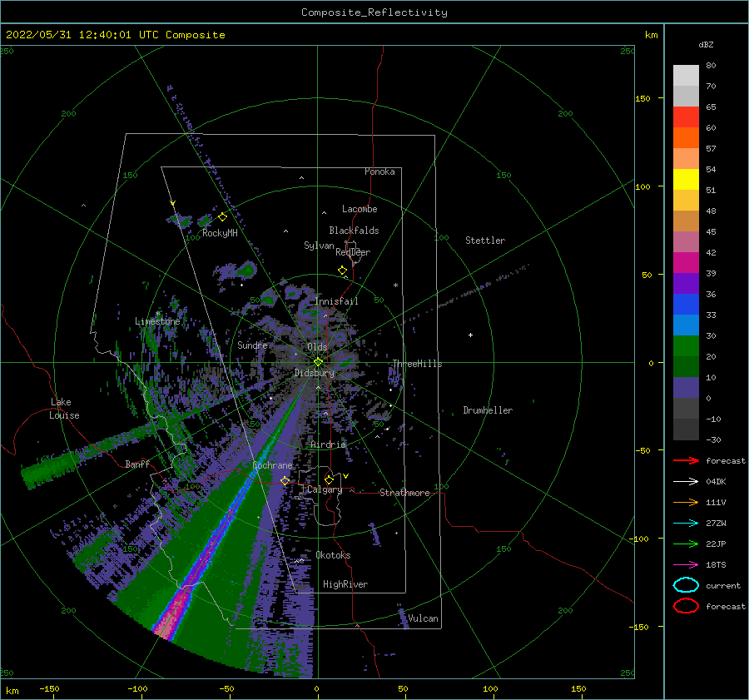Click the 80 dBZ value in legend
Viewport: 749px width, 700px height.
pos(711,66)
